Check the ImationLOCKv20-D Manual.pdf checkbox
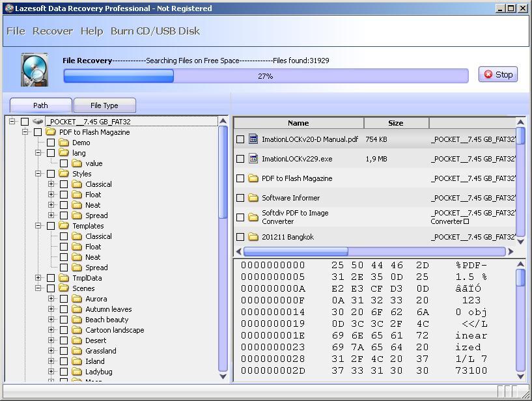532x401 pixels. click(x=240, y=138)
